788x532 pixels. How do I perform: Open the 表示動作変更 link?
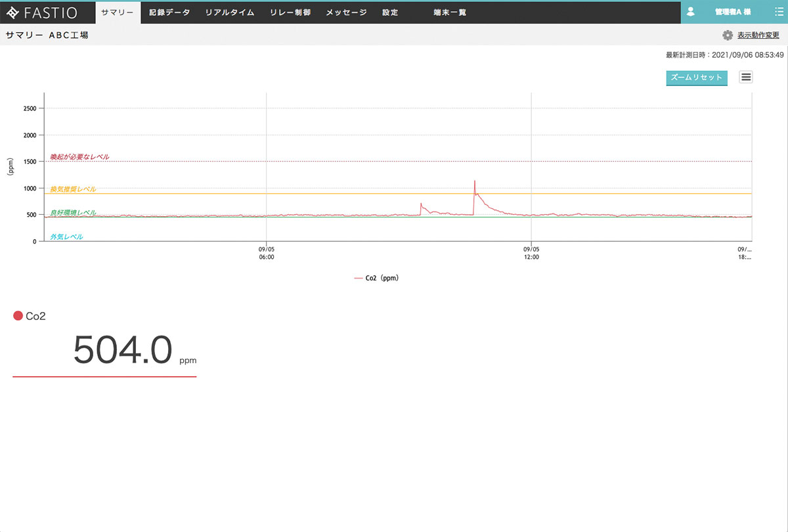coord(758,35)
